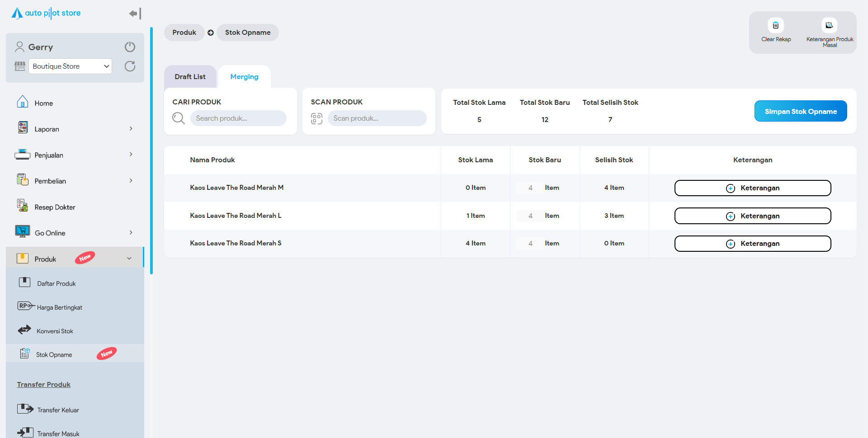Image resolution: width=868 pixels, height=438 pixels.
Task: Click the magnifier search icon
Action: click(x=179, y=118)
